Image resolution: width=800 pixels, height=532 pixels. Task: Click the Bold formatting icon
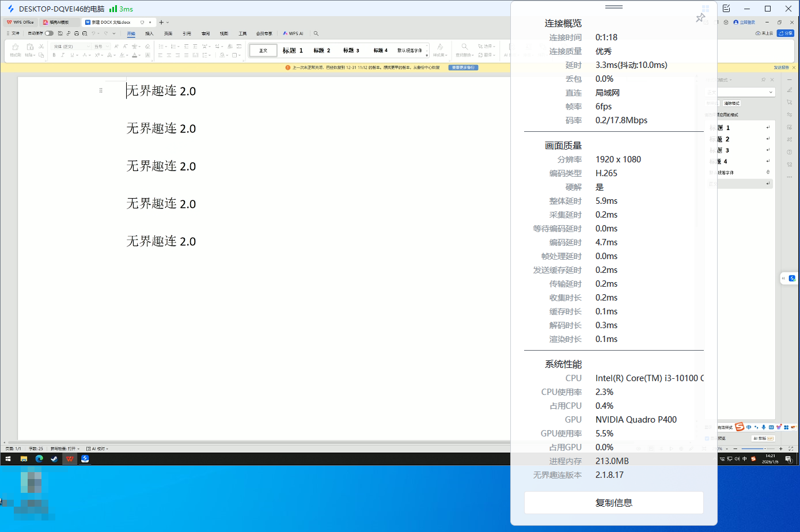point(54,55)
